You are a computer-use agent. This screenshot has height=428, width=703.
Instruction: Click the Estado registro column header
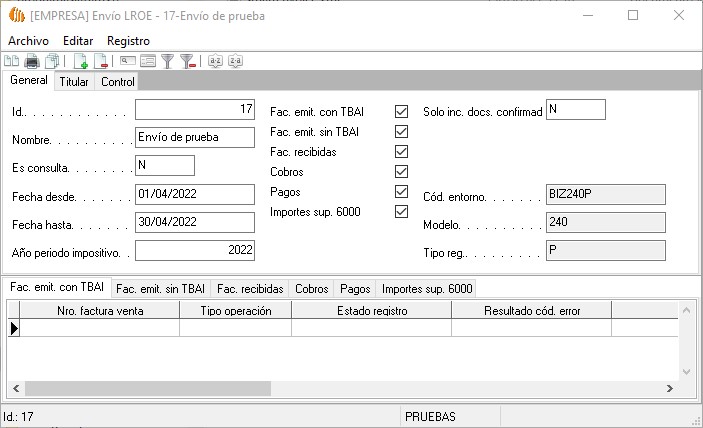(x=371, y=311)
